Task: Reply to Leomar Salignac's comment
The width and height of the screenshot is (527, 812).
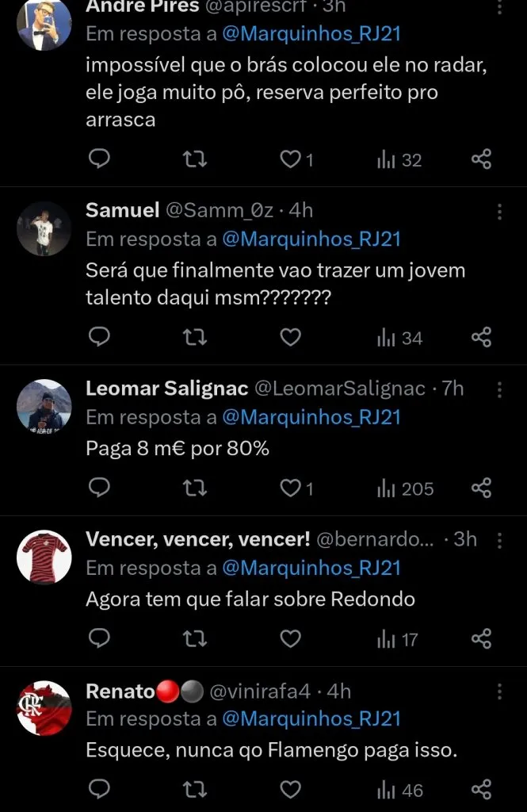Action: click(x=98, y=488)
